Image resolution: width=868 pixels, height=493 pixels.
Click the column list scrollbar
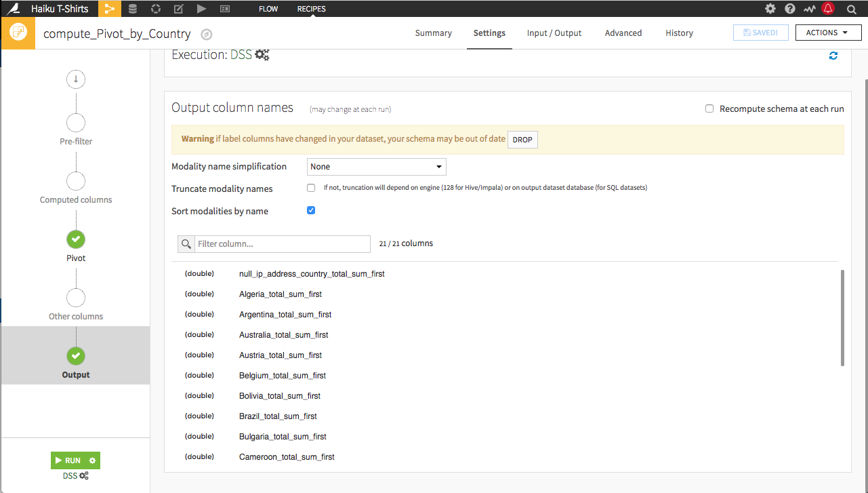[x=843, y=318]
